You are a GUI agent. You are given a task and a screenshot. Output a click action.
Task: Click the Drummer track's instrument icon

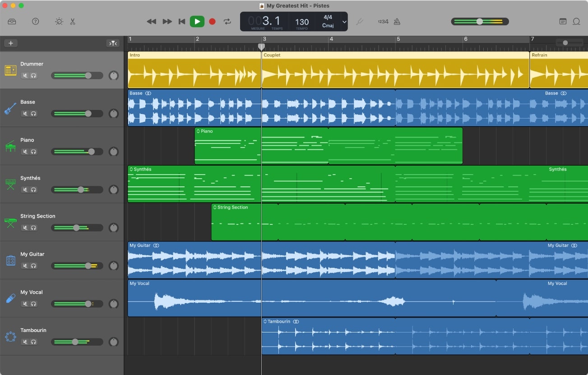click(x=10, y=70)
